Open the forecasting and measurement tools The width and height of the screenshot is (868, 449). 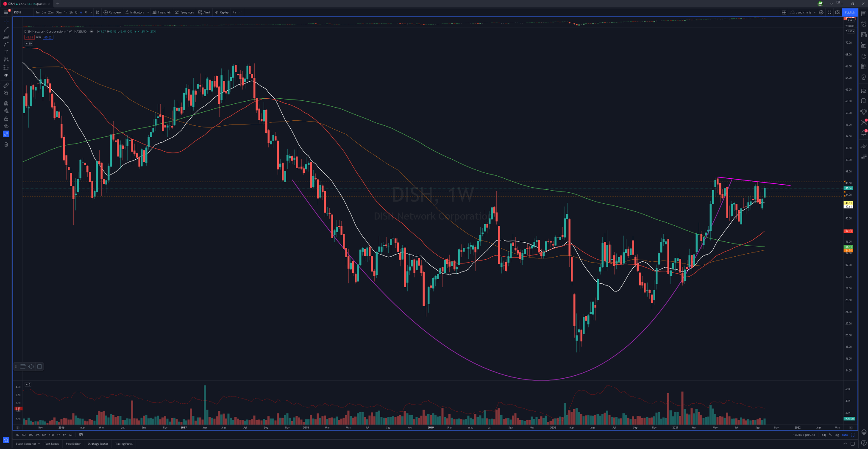[x=6, y=67]
